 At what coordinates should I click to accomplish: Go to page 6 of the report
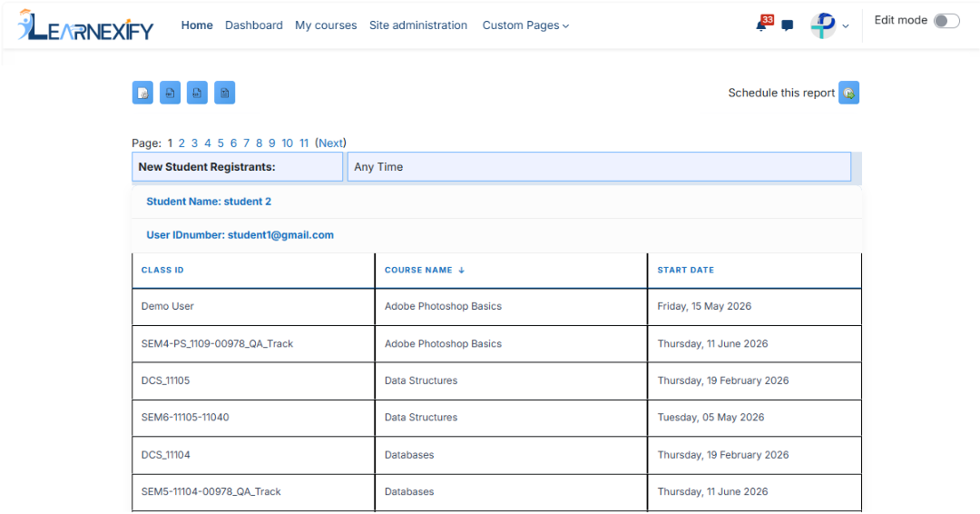click(233, 143)
